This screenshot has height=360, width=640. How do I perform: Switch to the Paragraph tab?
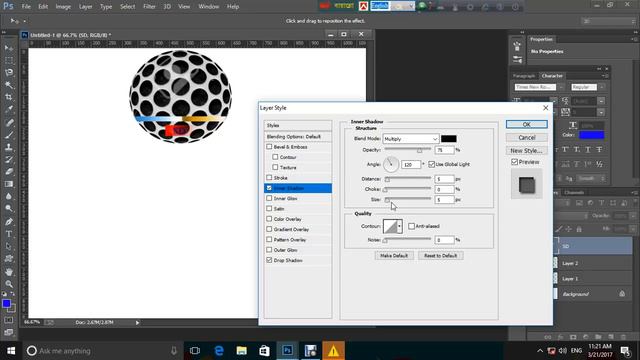coord(524,76)
